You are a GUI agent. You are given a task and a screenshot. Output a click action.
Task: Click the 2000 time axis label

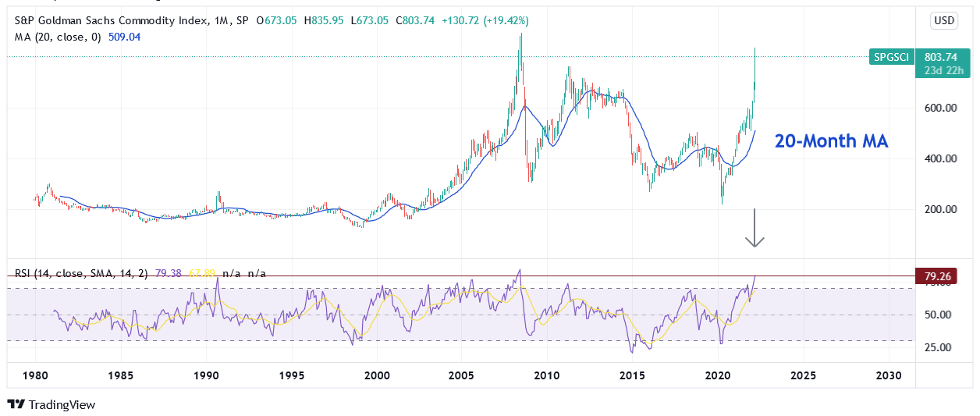(x=377, y=375)
